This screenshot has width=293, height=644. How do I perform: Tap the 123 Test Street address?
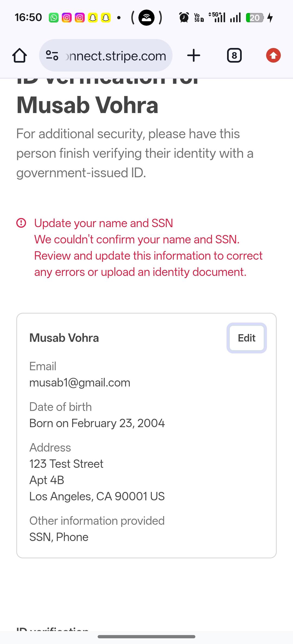click(x=66, y=464)
